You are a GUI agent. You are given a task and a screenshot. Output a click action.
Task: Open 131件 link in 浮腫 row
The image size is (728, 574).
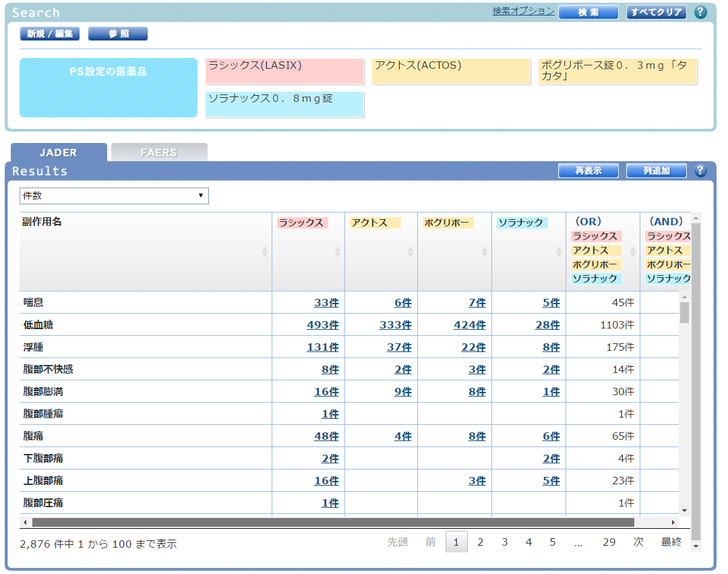click(323, 347)
